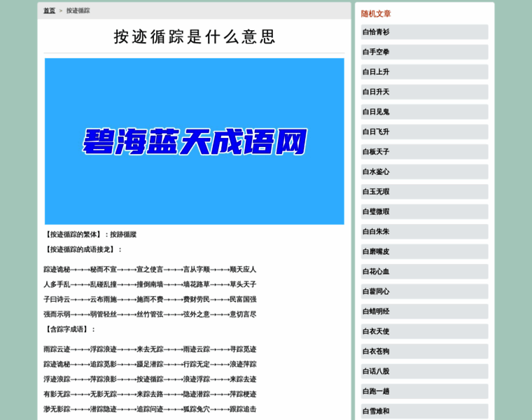Click the 首页 breadcrumb link

(49, 10)
